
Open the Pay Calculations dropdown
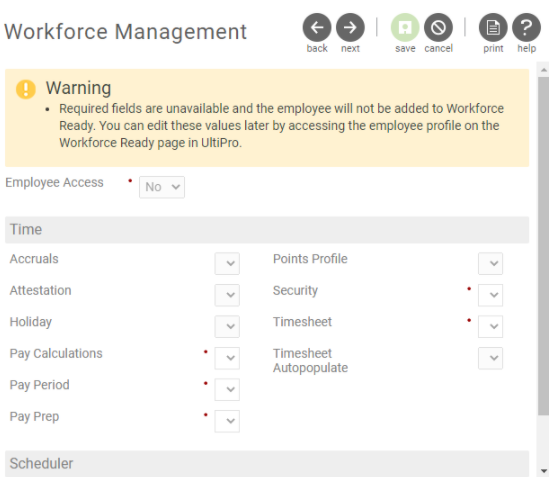tap(227, 358)
